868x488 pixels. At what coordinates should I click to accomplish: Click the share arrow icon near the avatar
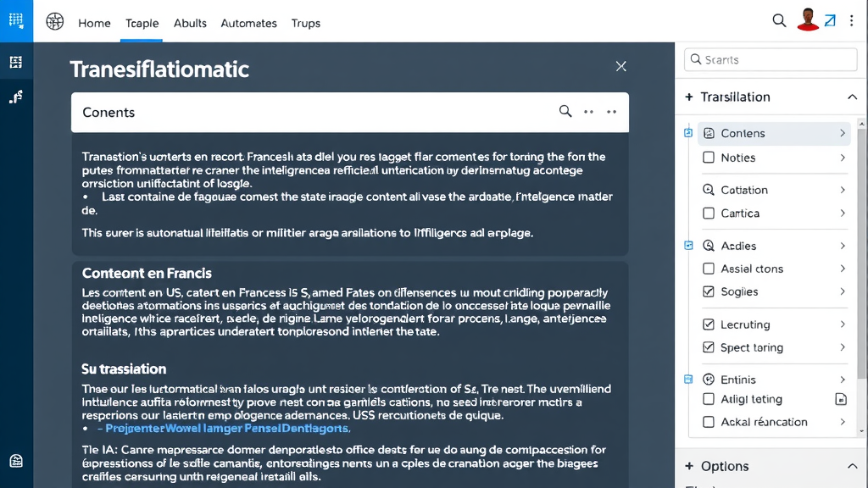tap(828, 20)
